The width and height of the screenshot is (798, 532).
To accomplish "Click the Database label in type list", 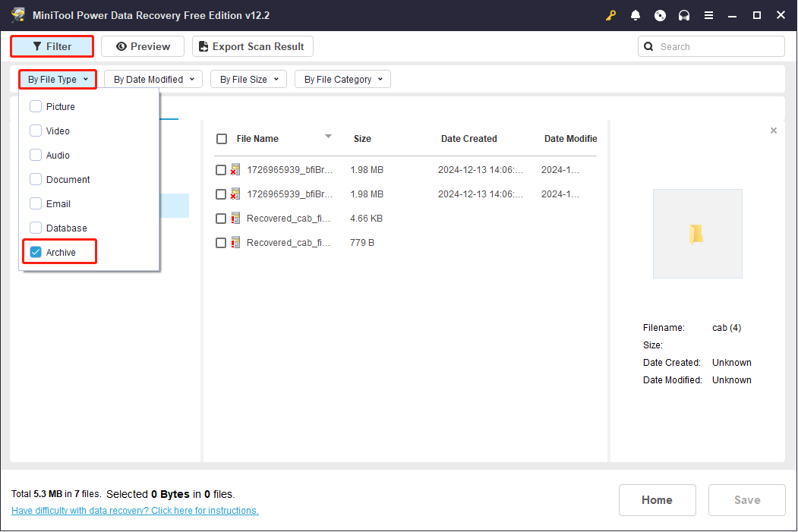I will pyautogui.click(x=66, y=228).
